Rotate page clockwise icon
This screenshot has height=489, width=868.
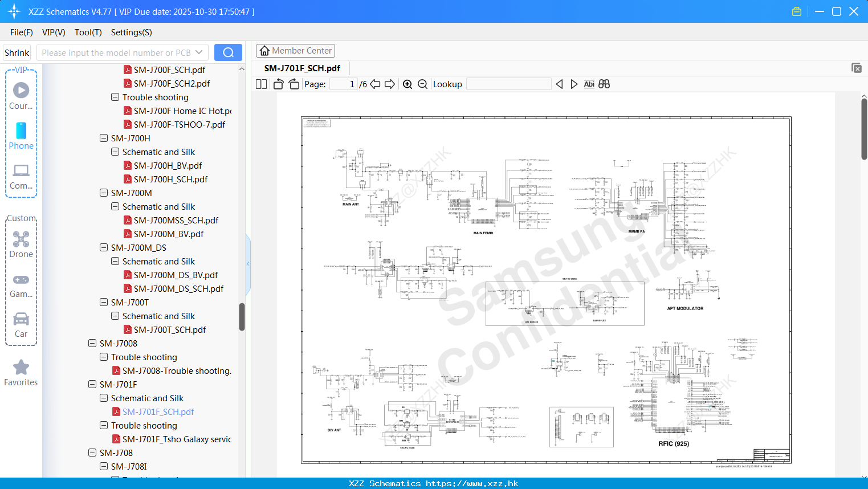coord(294,84)
